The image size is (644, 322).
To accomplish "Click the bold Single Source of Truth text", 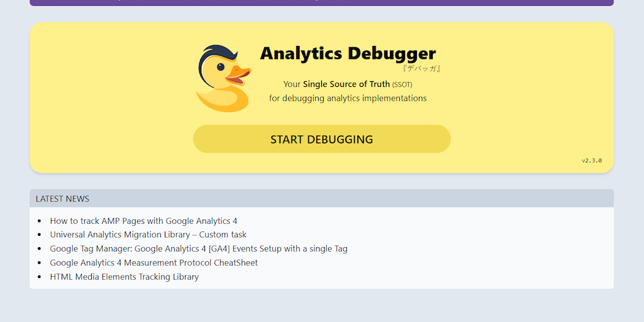I will click(346, 84).
